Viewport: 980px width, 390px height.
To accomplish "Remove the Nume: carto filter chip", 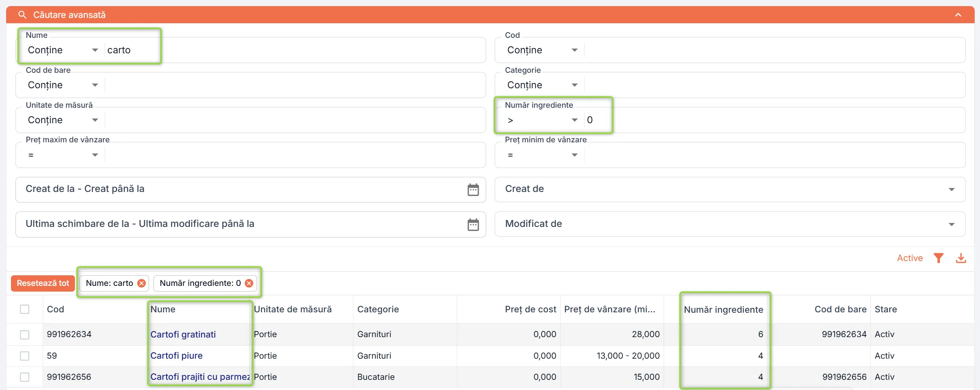I will click(141, 283).
